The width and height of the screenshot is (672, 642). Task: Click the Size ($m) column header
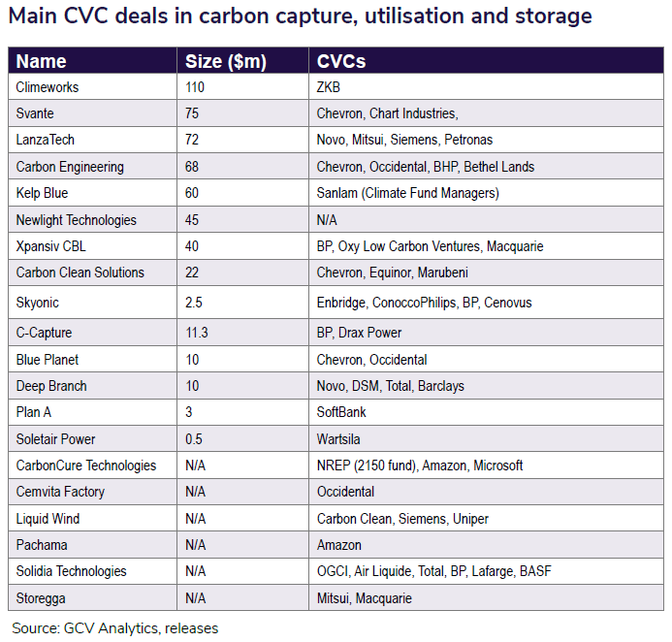225,62
